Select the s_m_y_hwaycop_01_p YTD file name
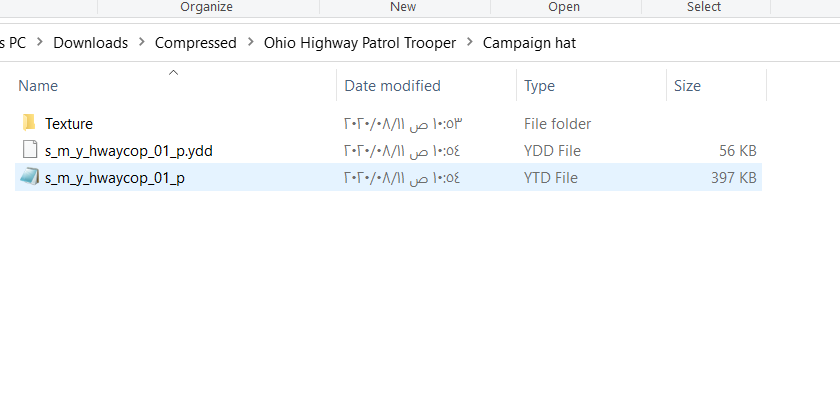The image size is (840, 416). coord(115,178)
